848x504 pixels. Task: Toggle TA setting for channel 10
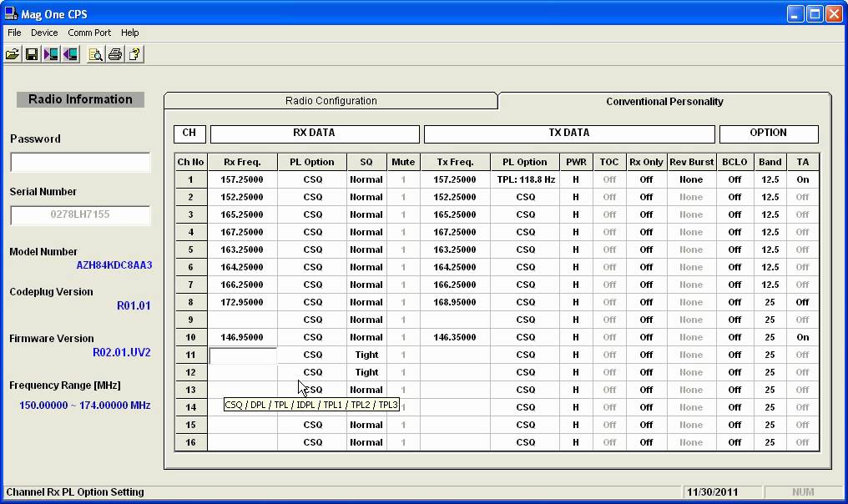(x=803, y=337)
